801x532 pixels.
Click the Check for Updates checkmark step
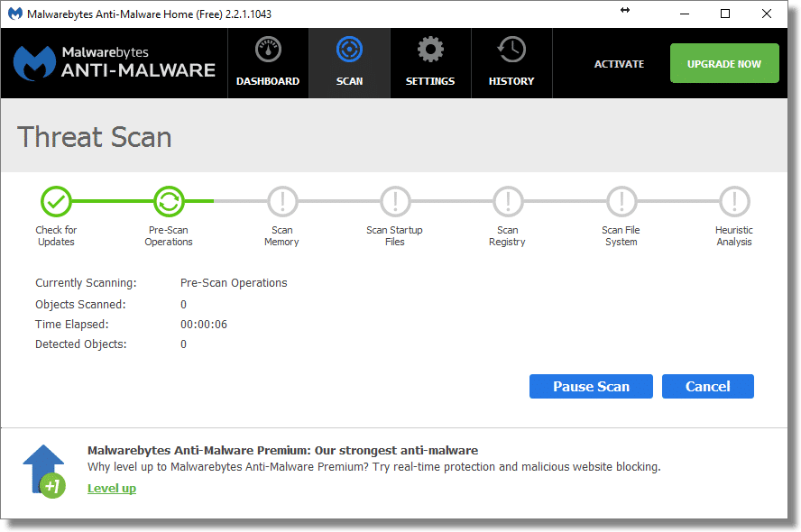[x=56, y=202]
